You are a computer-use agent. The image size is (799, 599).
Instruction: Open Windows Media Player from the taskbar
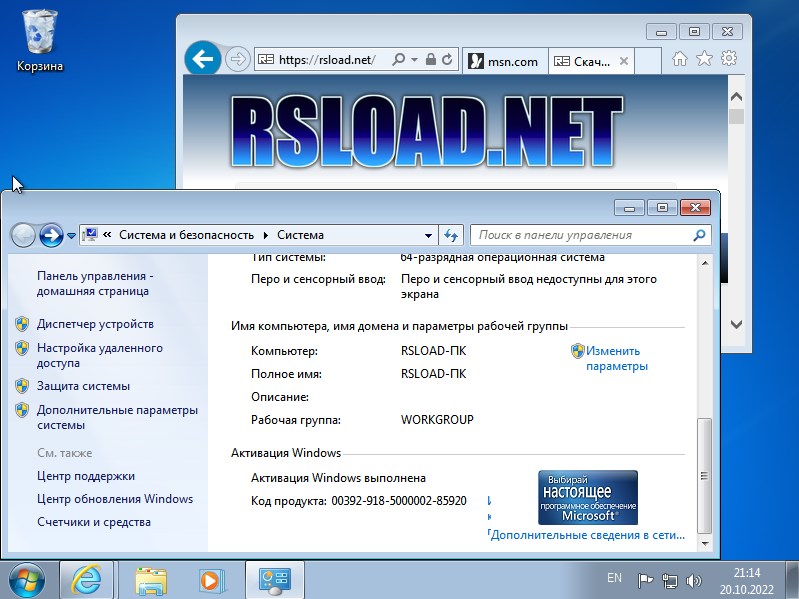point(211,580)
